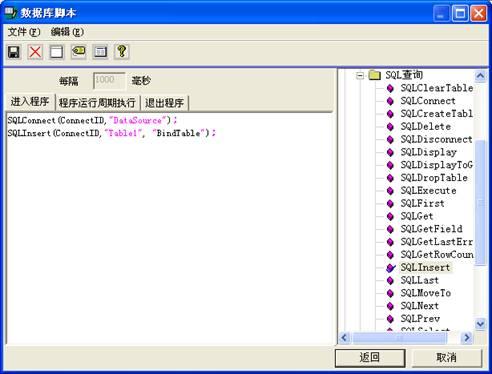The width and height of the screenshot is (492, 374).
Task: Click the purple icon beside SQLDropTable
Action: coord(390,178)
